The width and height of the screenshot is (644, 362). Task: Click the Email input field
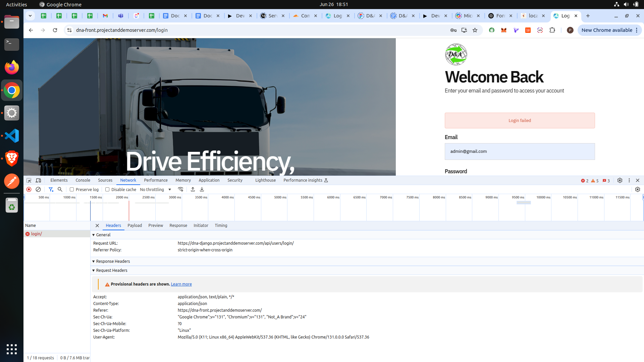click(x=520, y=152)
